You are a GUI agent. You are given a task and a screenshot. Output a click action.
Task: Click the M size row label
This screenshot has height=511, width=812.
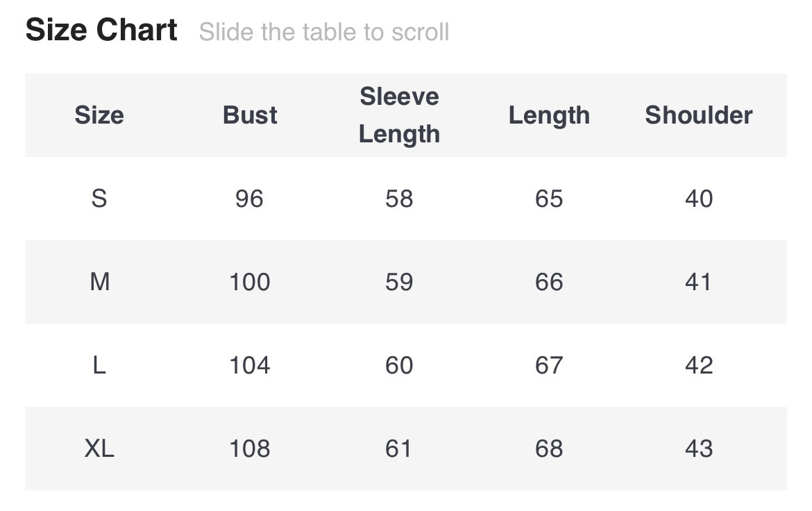(x=99, y=283)
